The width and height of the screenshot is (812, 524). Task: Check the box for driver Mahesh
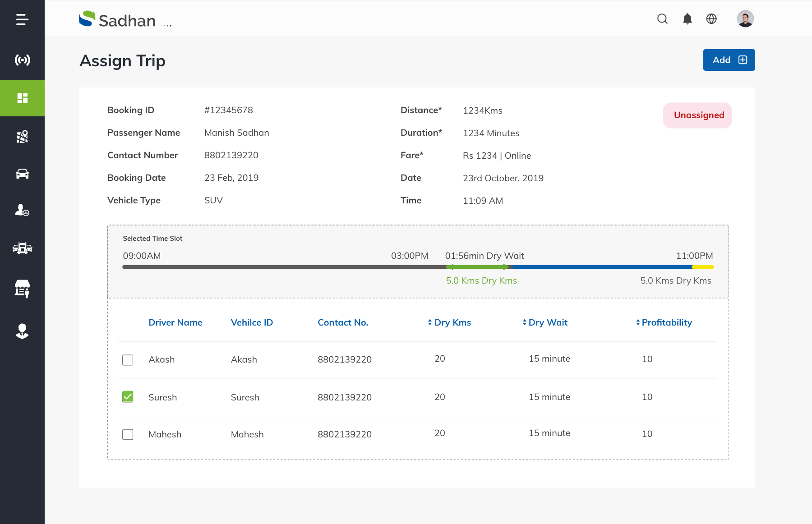tap(128, 434)
